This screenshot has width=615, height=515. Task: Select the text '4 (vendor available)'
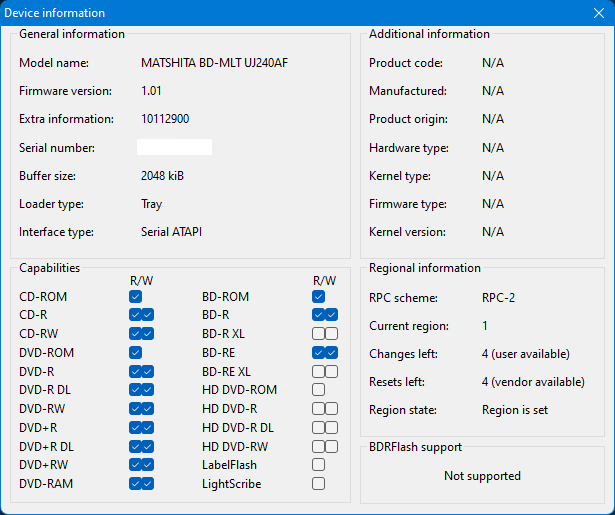click(x=533, y=382)
